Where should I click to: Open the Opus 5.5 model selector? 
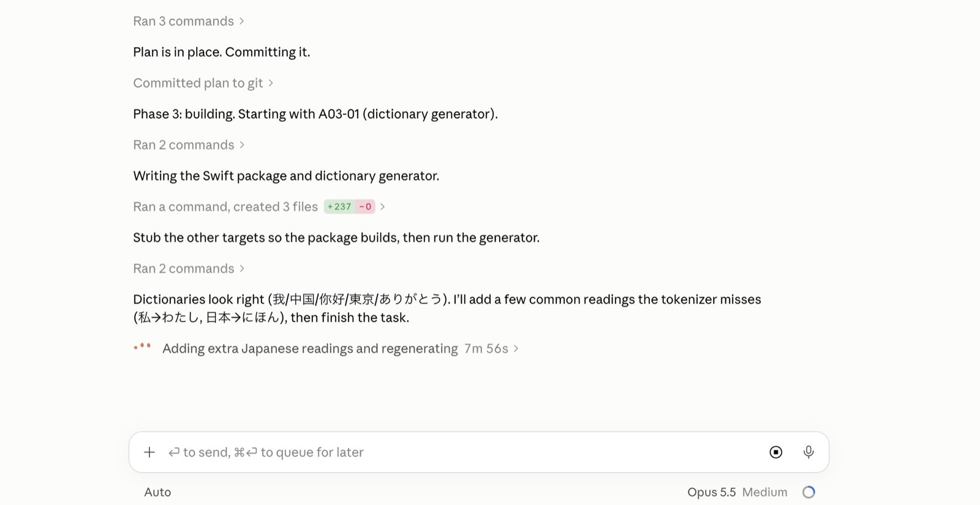click(711, 492)
